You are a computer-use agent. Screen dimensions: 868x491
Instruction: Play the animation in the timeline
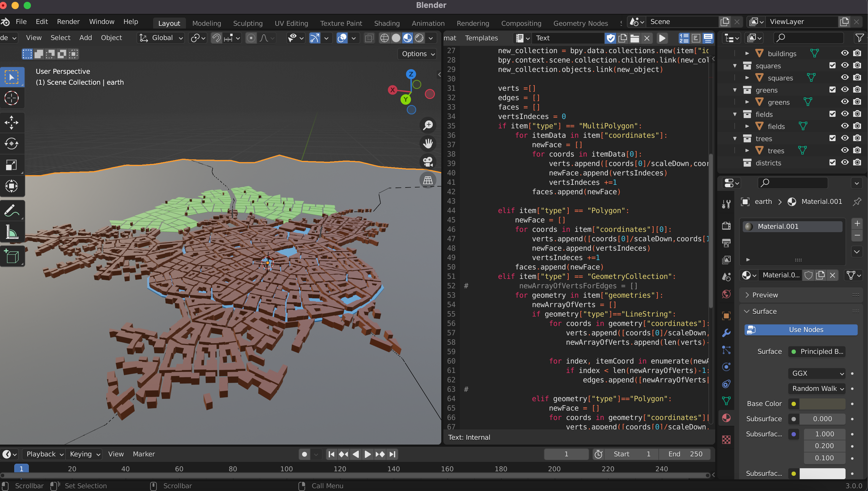coord(368,454)
